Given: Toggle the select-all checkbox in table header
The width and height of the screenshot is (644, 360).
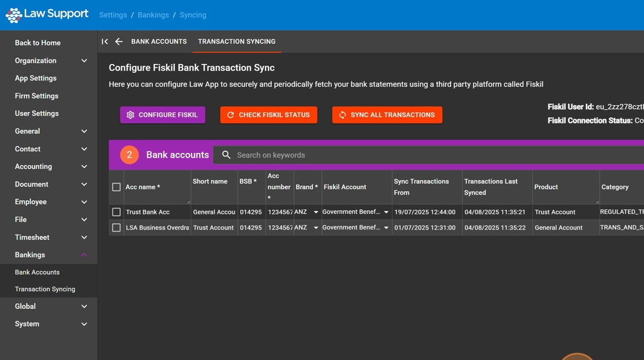Looking at the screenshot, I should (x=116, y=187).
